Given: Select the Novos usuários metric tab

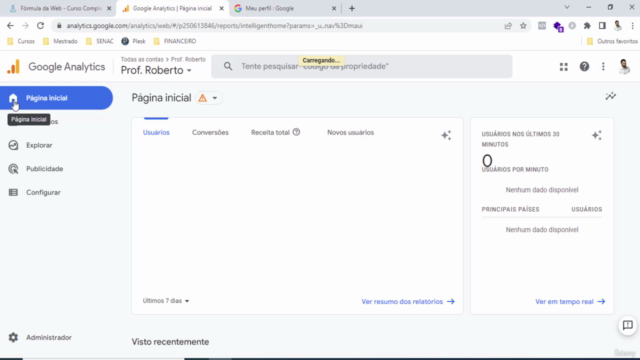Looking at the screenshot, I should [x=351, y=133].
